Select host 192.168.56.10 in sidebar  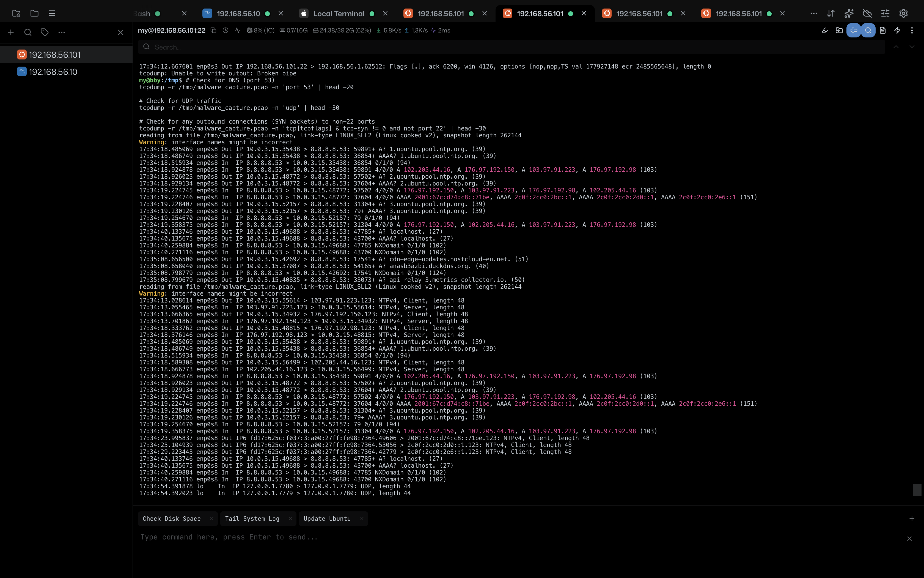click(67, 72)
